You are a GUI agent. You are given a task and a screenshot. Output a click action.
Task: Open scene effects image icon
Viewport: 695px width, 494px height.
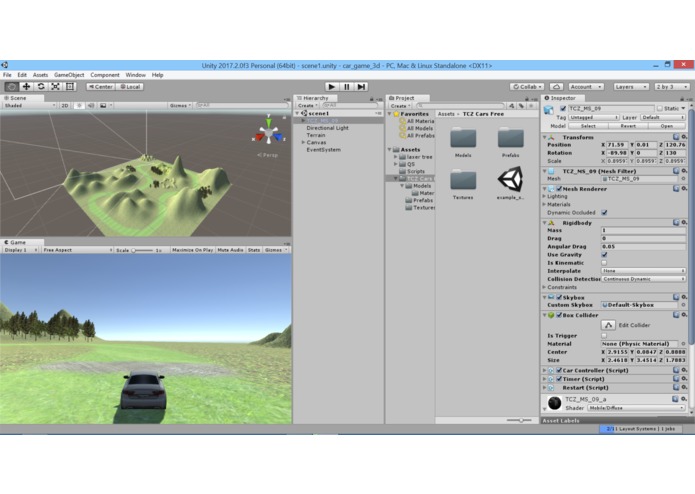[103, 105]
